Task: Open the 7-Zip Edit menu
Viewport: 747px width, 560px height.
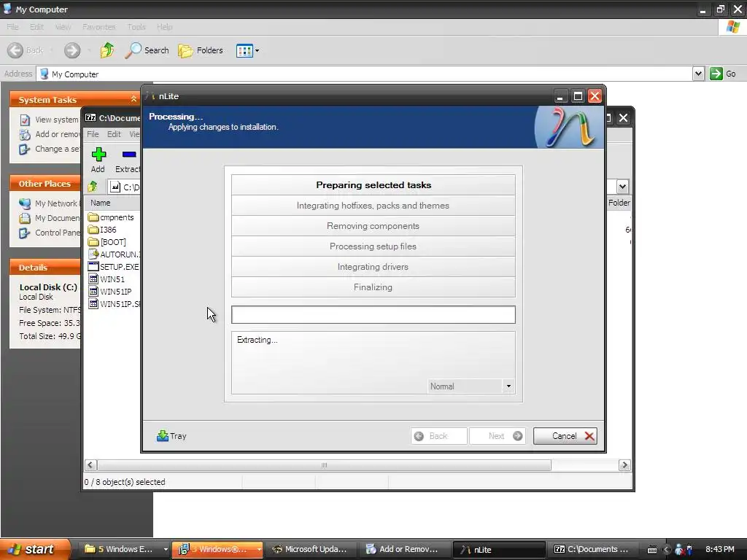Action: pos(114,134)
